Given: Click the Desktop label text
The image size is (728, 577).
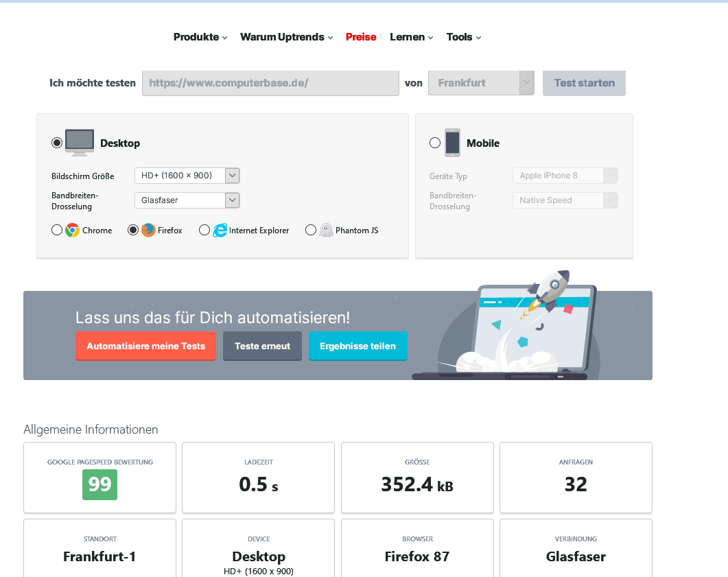Looking at the screenshot, I should click(120, 143).
